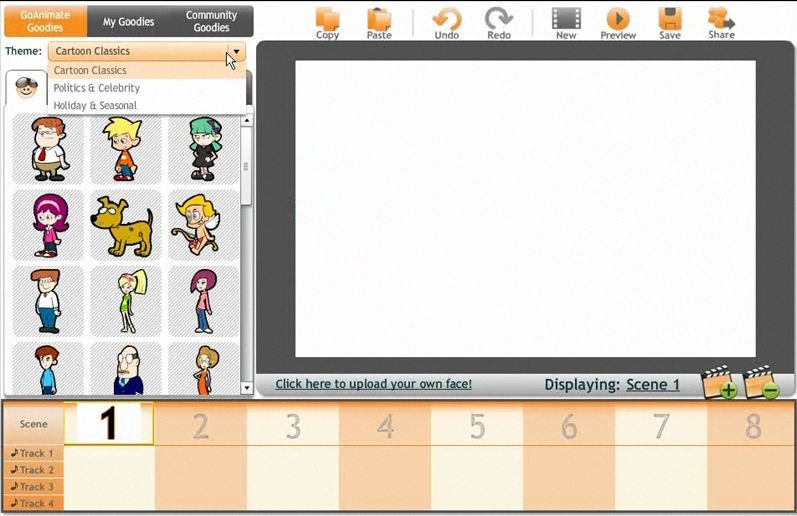Select scene 6 in the timeline
This screenshot has height=516, width=797.
[x=569, y=425]
